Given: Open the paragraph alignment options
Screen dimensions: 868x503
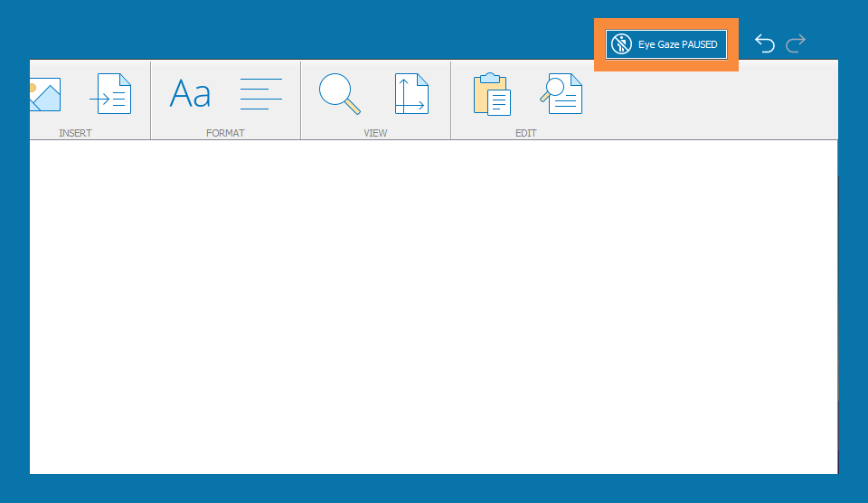Looking at the screenshot, I should (x=260, y=94).
